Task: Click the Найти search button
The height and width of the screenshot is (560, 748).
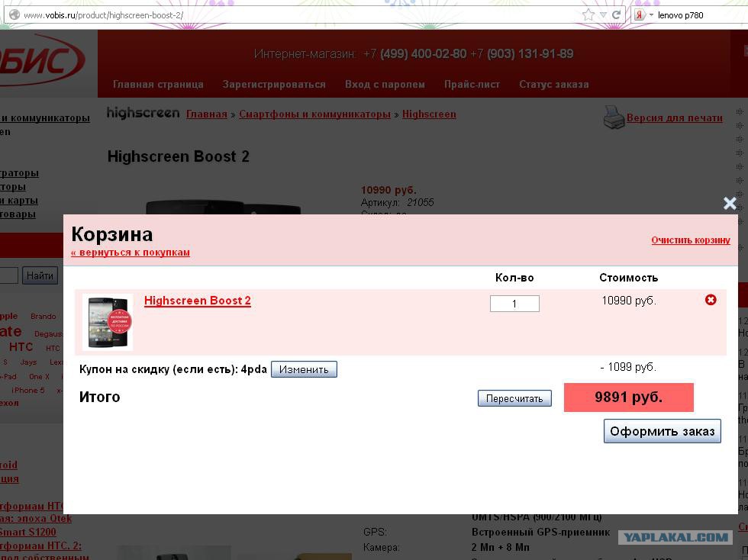Action: (40, 275)
